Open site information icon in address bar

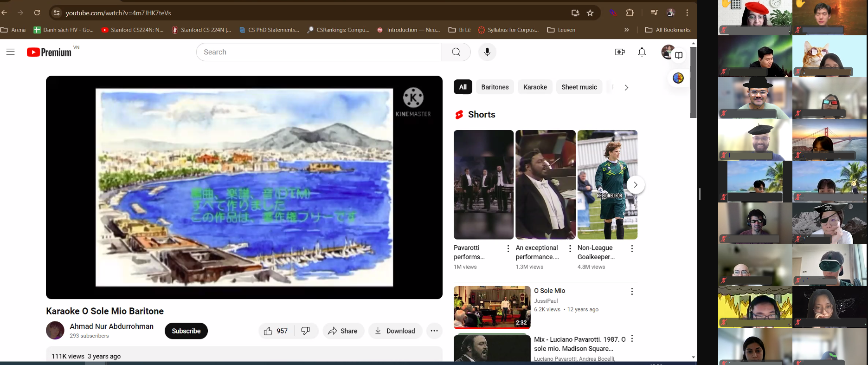pyautogui.click(x=57, y=13)
